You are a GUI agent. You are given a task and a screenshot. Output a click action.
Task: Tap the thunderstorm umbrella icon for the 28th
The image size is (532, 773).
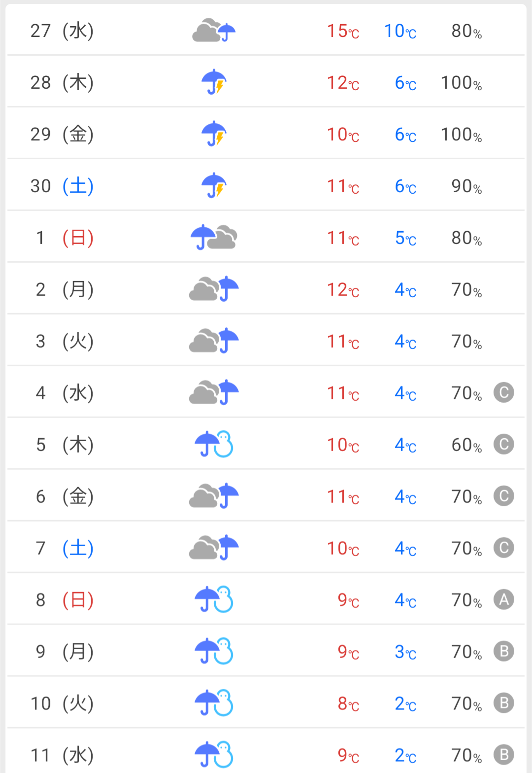point(214,82)
